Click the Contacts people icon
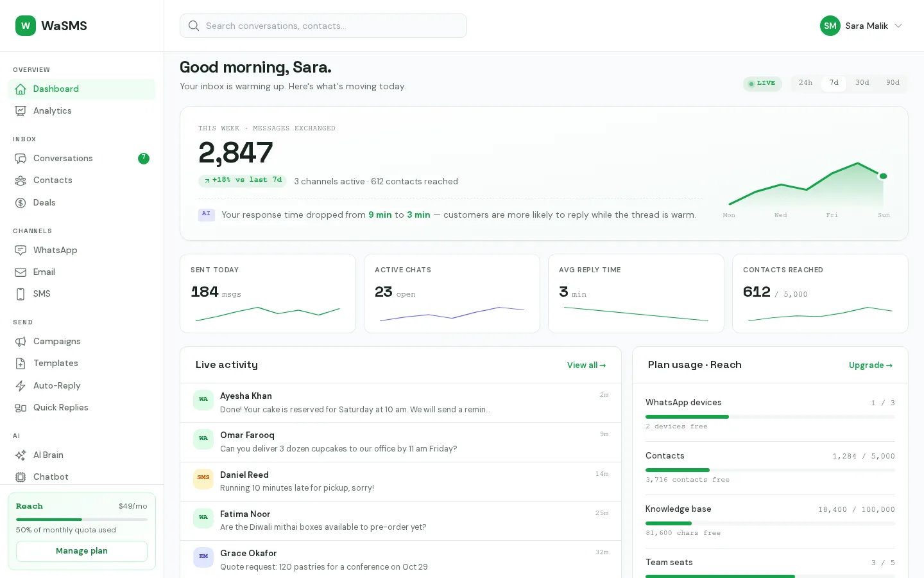The image size is (924, 578). click(x=21, y=180)
